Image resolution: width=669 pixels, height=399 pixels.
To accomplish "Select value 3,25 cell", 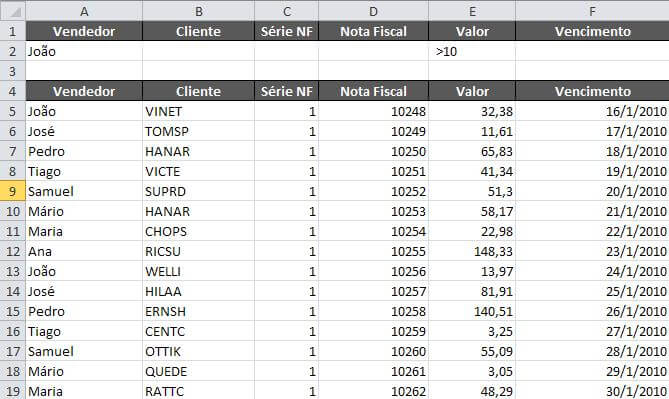I will pyautogui.click(x=472, y=332).
